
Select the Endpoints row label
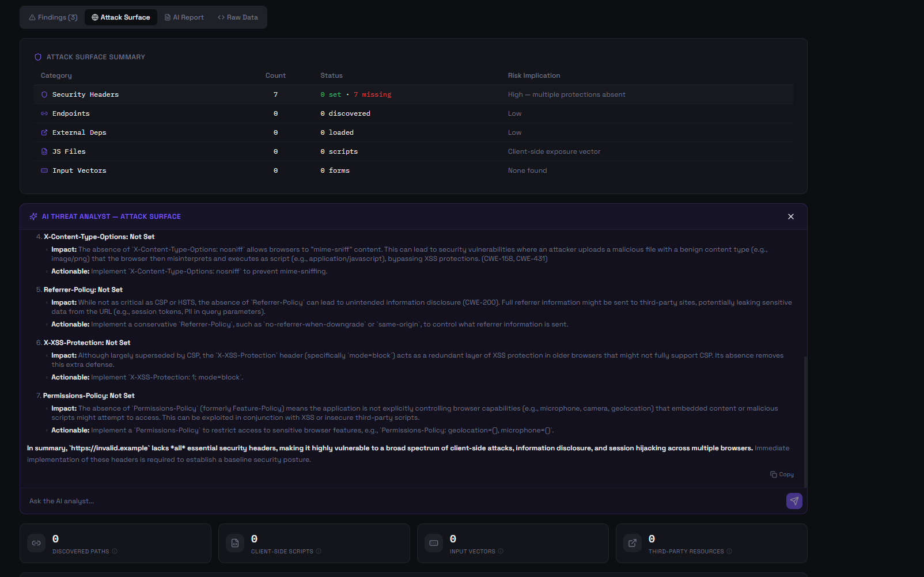pyautogui.click(x=71, y=113)
